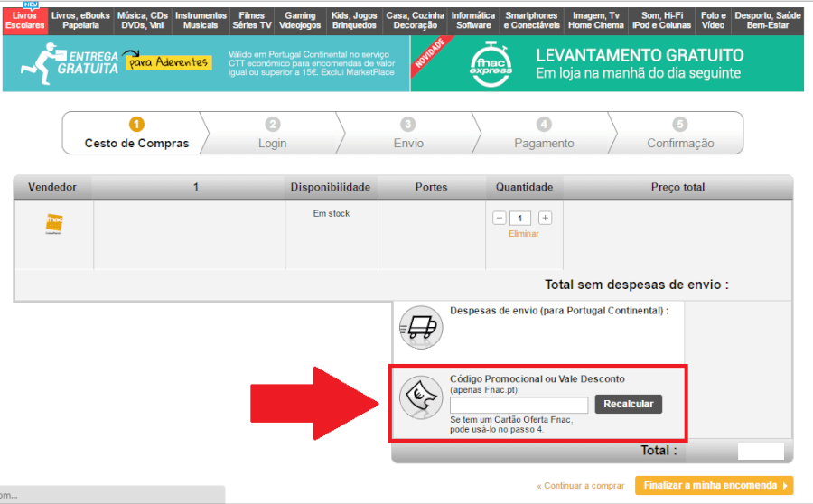
Task: Open Gaming Videojogos category
Action: coord(300,21)
